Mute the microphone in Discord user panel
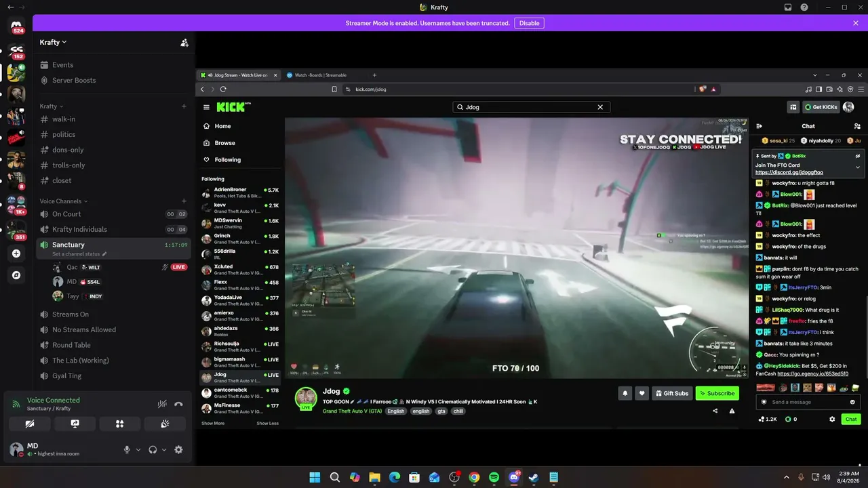The height and width of the screenshot is (488, 868). [127, 449]
